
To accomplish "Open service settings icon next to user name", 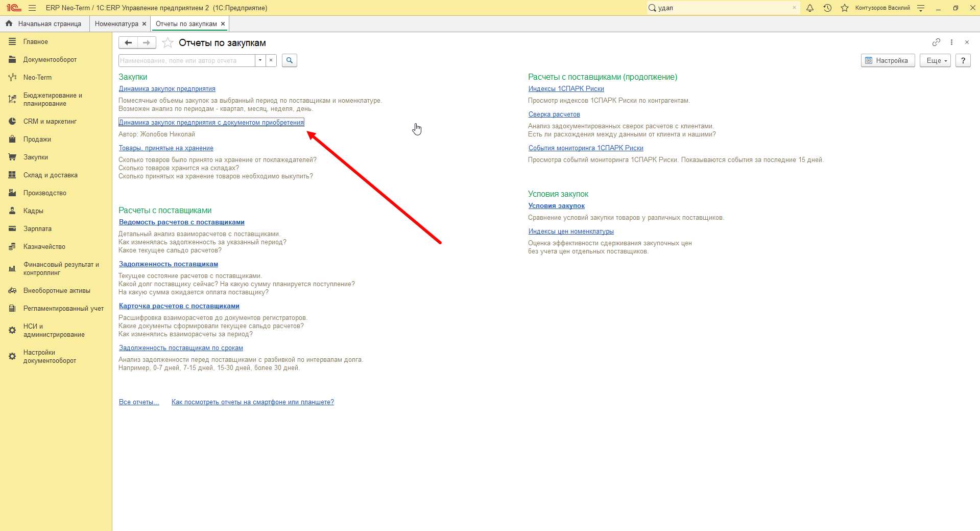I will click(x=921, y=8).
